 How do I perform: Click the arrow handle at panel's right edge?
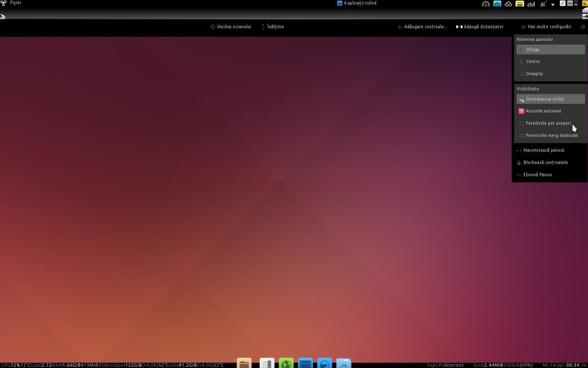tap(585, 16)
